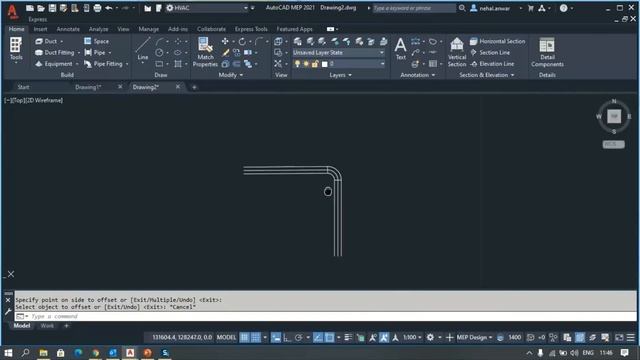Toggle lineweight display in status bar
Viewport: 640px width, 360px height.
tap(348, 337)
